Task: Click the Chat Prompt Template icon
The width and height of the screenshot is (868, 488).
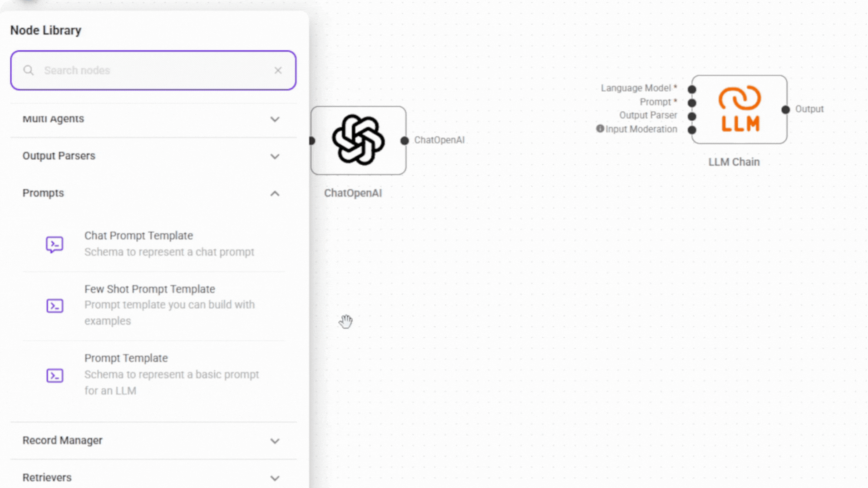Action: pyautogui.click(x=54, y=244)
